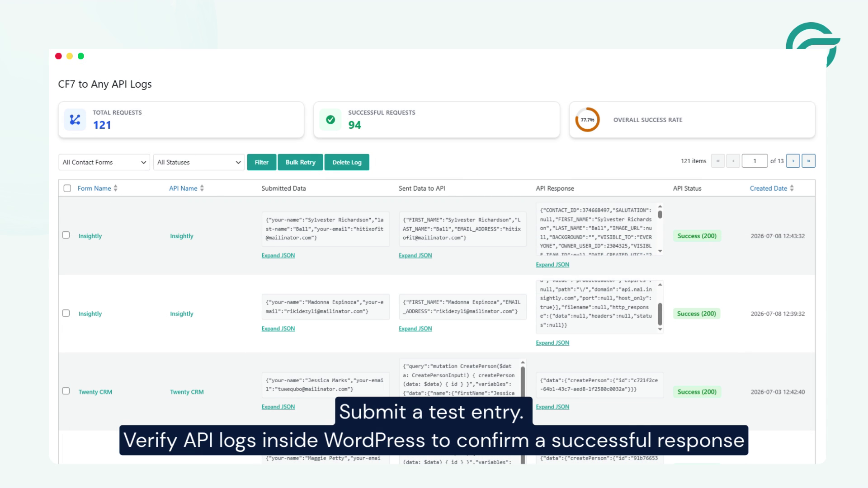Expand JSON for Sylvester submitted data
Screen dimensions: 868x488
pos(278,255)
